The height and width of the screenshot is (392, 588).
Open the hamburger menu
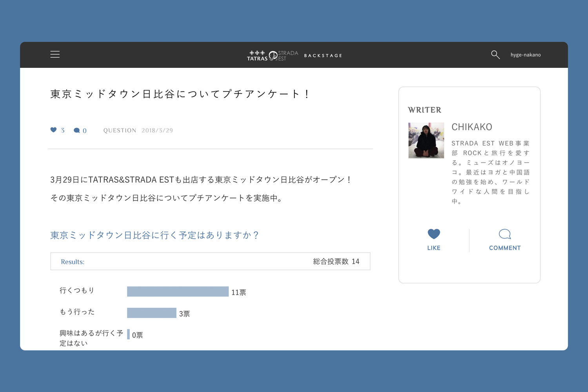[55, 55]
